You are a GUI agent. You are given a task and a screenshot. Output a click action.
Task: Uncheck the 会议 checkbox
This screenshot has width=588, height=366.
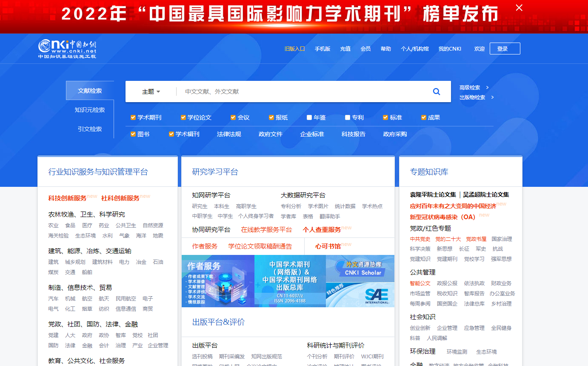click(233, 117)
